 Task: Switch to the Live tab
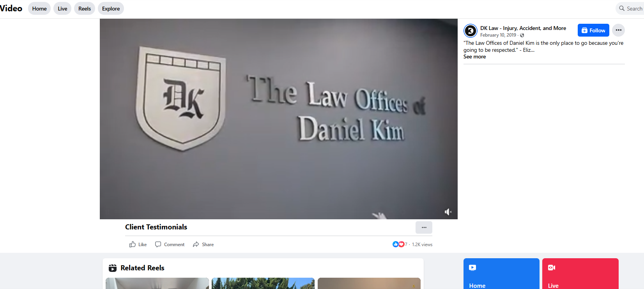tap(62, 9)
